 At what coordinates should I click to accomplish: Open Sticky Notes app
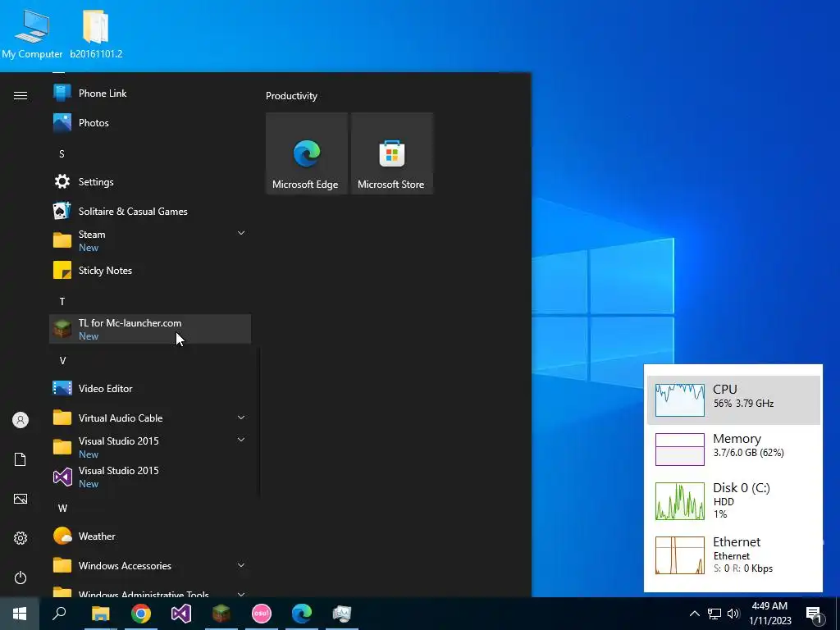(150, 270)
